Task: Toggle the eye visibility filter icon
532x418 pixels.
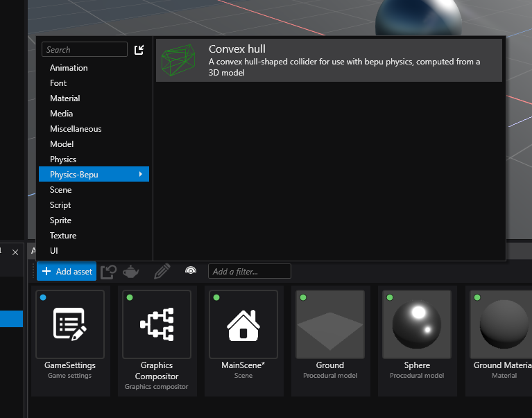Action: (x=191, y=271)
